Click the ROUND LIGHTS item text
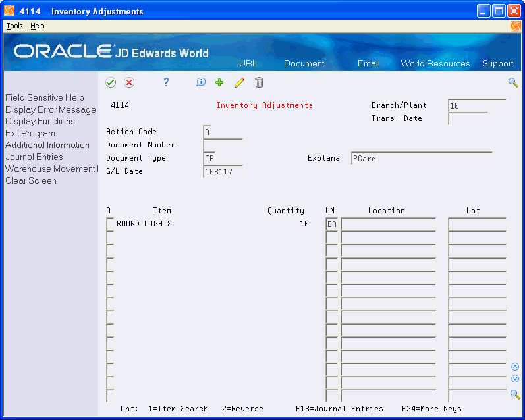The width and height of the screenshot is (525, 420). [x=144, y=224]
